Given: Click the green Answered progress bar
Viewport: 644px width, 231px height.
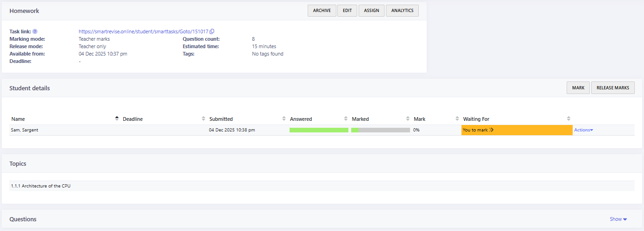Looking at the screenshot, I should click(x=319, y=130).
